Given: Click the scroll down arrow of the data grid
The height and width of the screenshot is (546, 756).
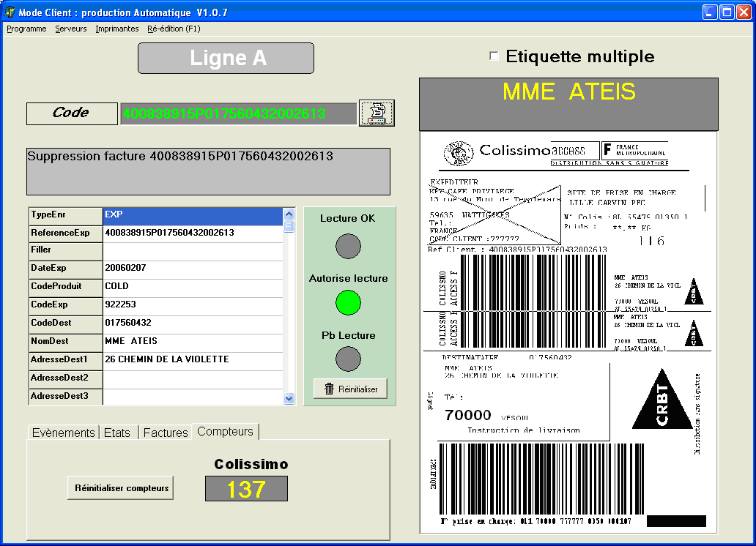Looking at the screenshot, I should point(289,398).
